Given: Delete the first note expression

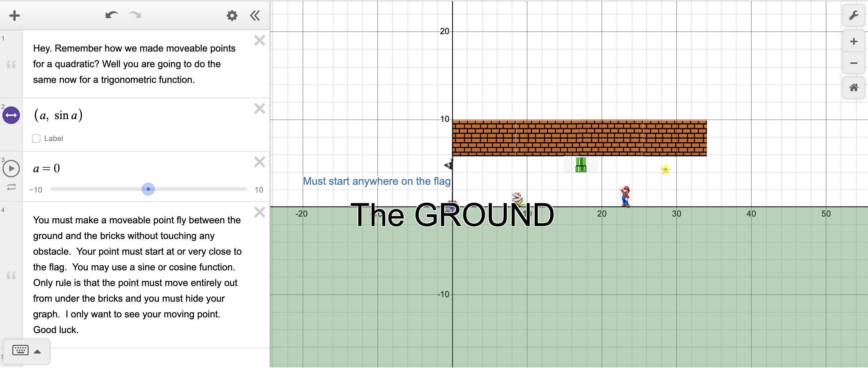Looking at the screenshot, I should click(259, 41).
